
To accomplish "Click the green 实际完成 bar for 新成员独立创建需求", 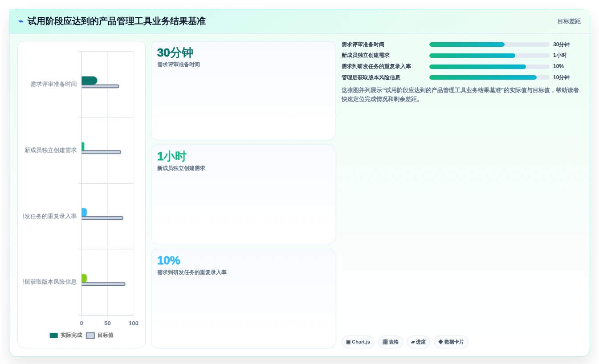I will coord(83,146).
